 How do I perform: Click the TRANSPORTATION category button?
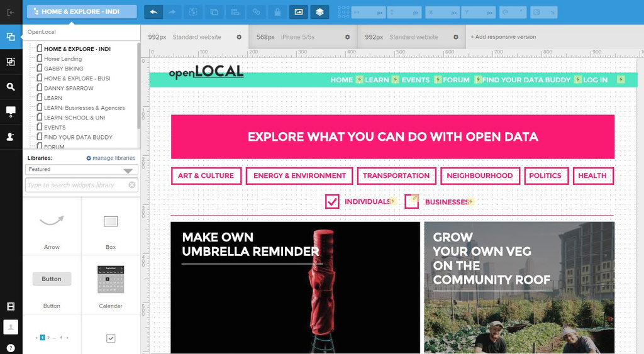pyautogui.click(x=396, y=176)
